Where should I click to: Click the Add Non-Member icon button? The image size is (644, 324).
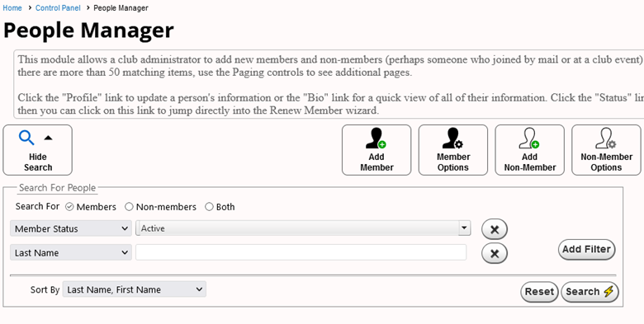pos(529,150)
